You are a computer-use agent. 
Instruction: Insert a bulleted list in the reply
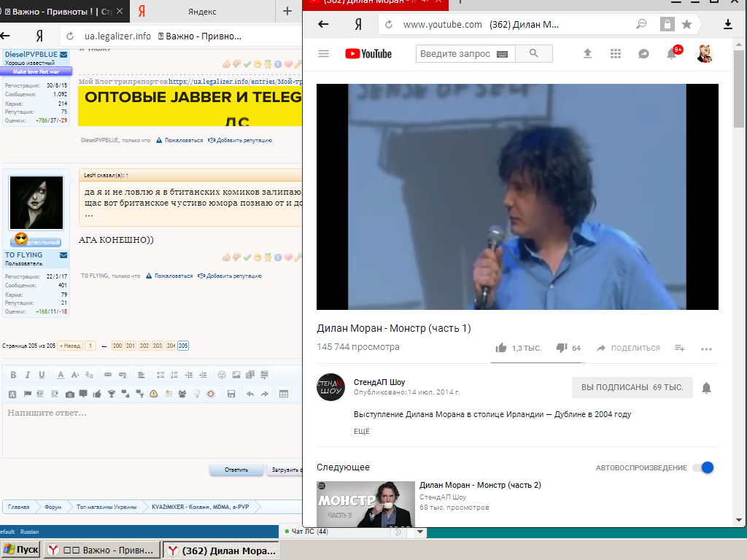tap(160, 375)
